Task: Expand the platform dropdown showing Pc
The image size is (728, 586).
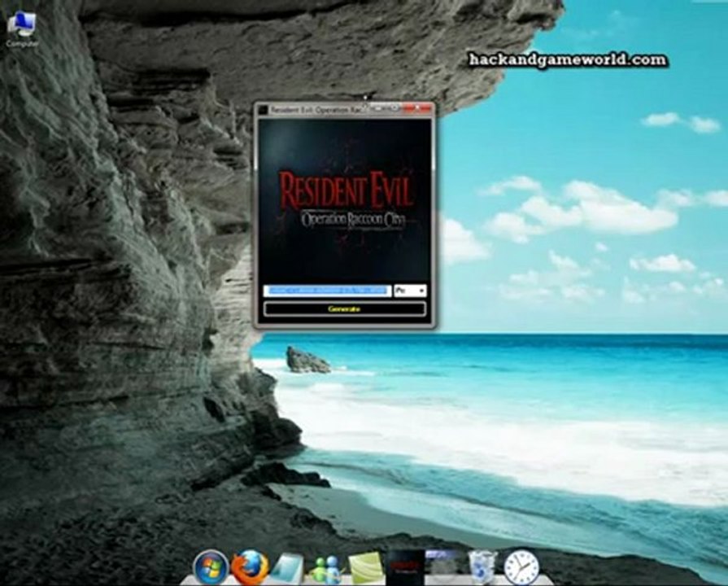Action: 410,291
